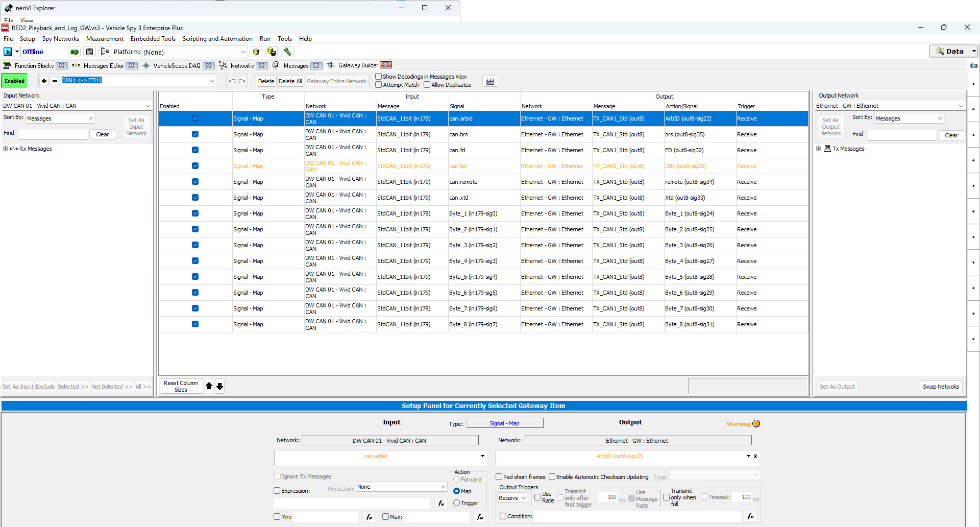The image size is (980, 527).
Task: Click in the Input Network Find field
Action: click(53, 134)
